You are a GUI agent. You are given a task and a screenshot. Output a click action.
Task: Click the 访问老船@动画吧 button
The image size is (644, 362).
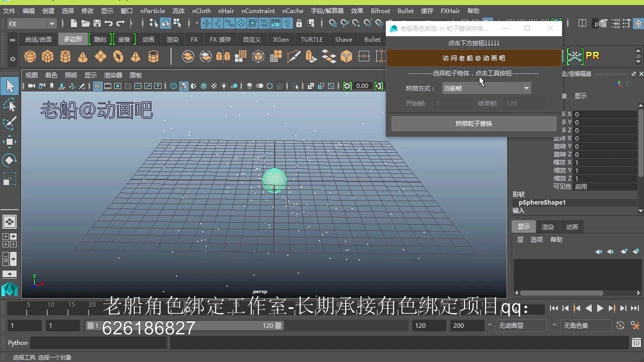tap(473, 58)
